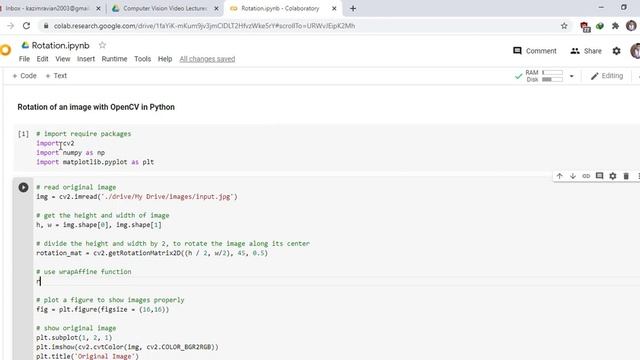
Task: Open the green extension icon in toolbar
Action: [600, 26]
